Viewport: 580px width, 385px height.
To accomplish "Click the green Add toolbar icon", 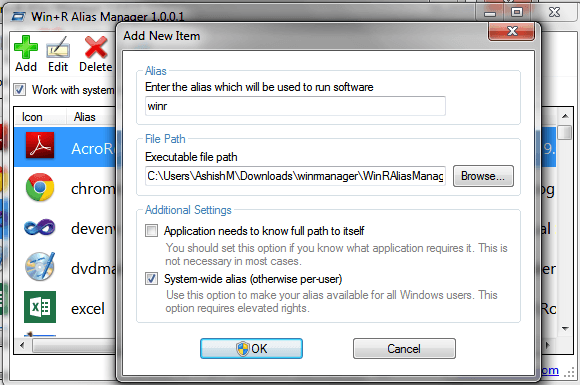I will coord(26,47).
